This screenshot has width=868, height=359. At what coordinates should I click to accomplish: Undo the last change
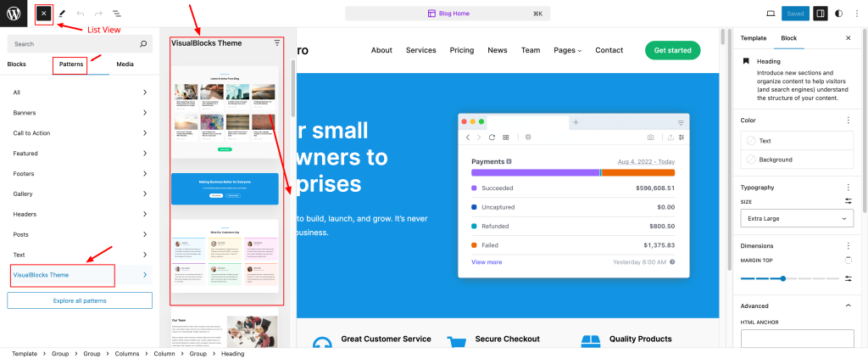pyautogui.click(x=81, y=14)
